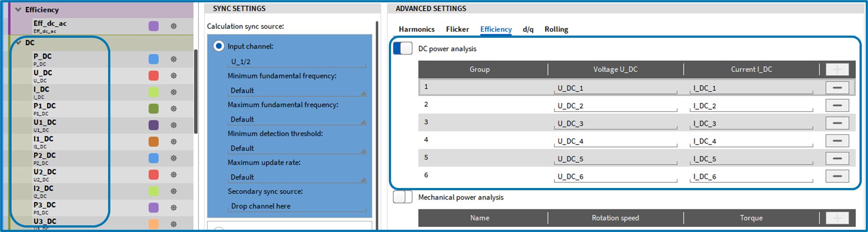Click the gear icon for P_DC
The image size is (868, 232).
point(174,59)
